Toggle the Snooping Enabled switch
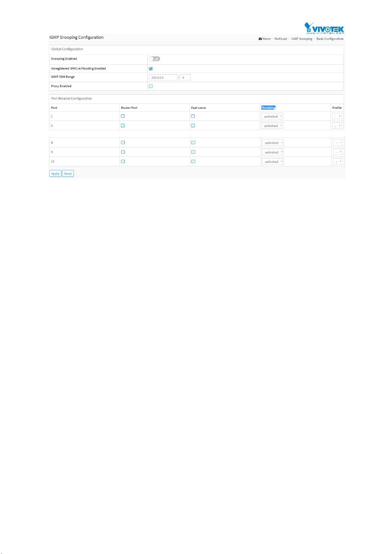Screen dimensions: 392x554 (x=155, y=59)
